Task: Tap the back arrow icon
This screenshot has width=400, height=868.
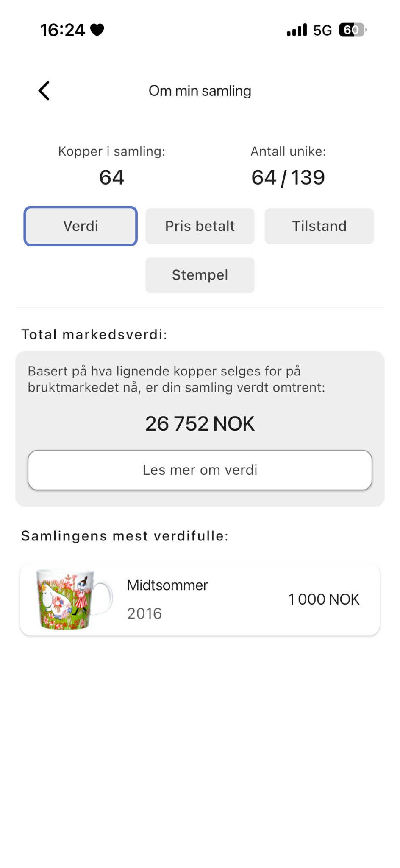Action: coord(44,90)
